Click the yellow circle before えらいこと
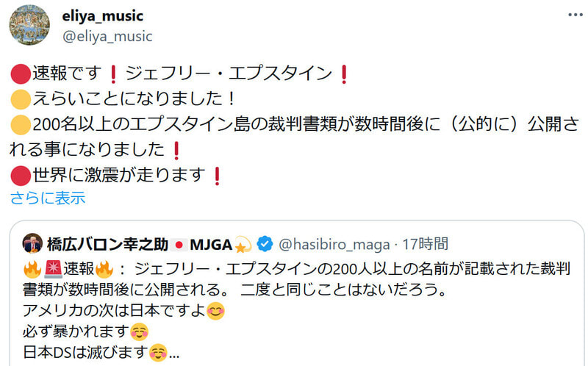Viewport: 588px width, 366px height. click(21, 99)
